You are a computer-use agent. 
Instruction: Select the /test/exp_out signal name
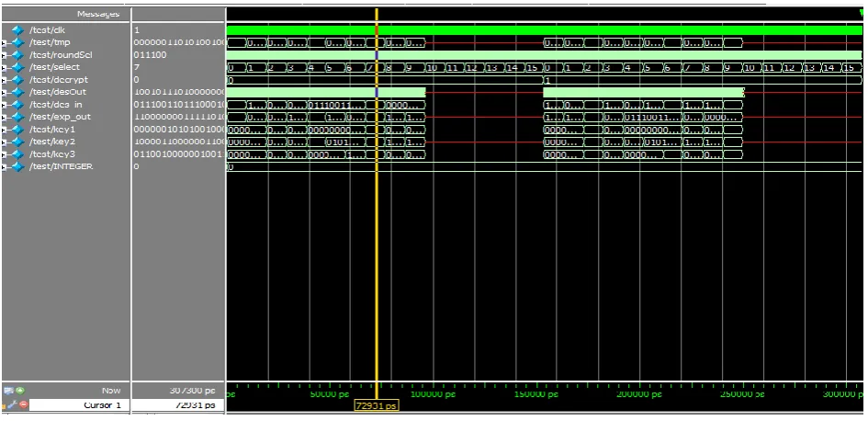pyautogui.click(x=60, y=117)
